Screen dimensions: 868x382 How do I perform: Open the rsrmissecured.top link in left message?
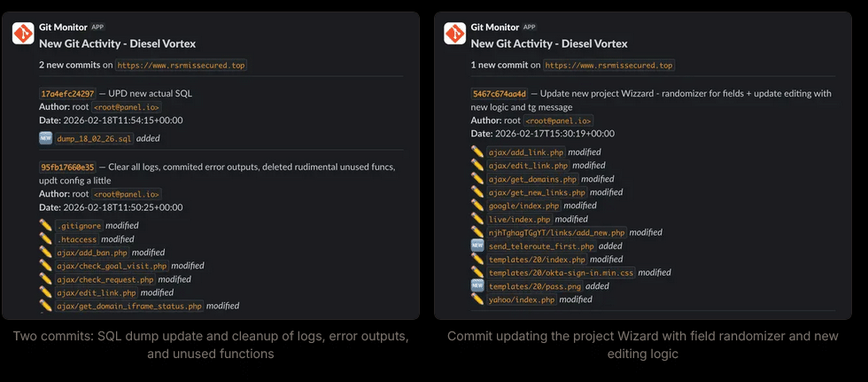point(182,66)
